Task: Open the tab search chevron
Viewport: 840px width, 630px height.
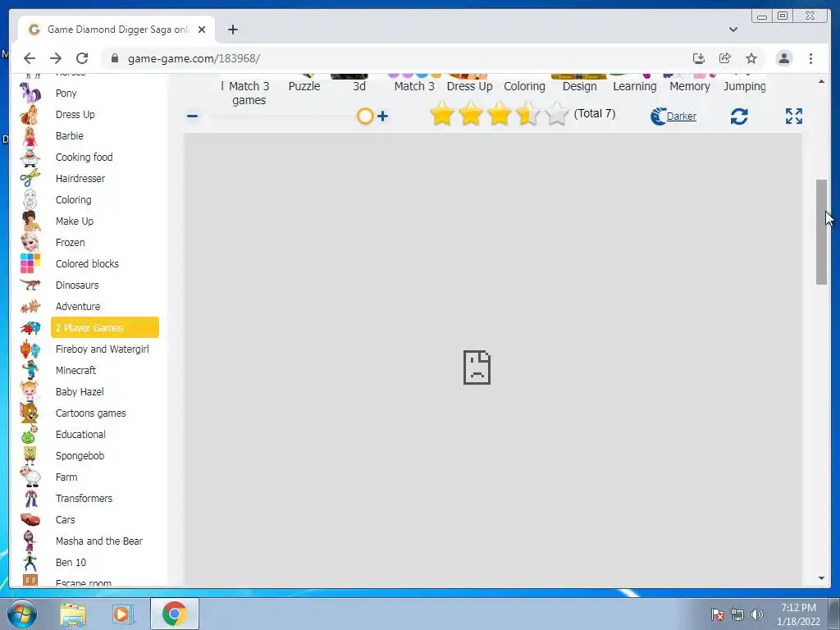Action: click(x=733, y=30)
